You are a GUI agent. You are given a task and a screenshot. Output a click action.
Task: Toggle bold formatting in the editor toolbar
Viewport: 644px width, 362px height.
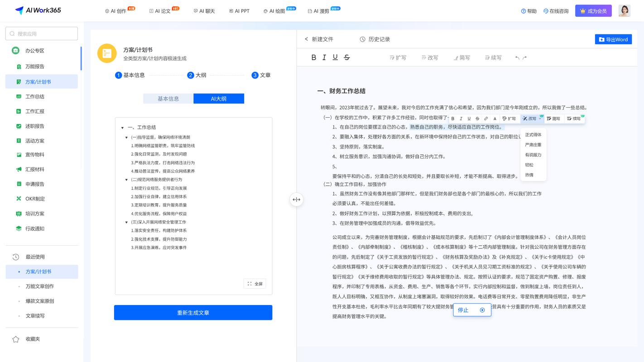tap(313, 57)
